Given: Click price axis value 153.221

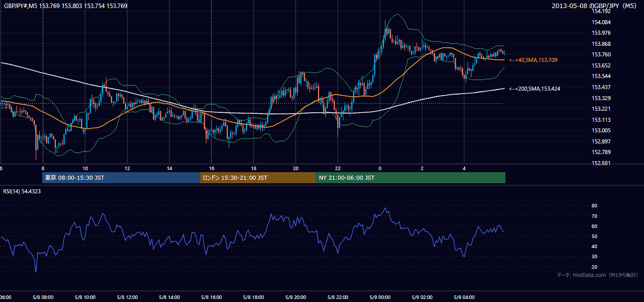Looking at the screenshot, I should [602, 109].
